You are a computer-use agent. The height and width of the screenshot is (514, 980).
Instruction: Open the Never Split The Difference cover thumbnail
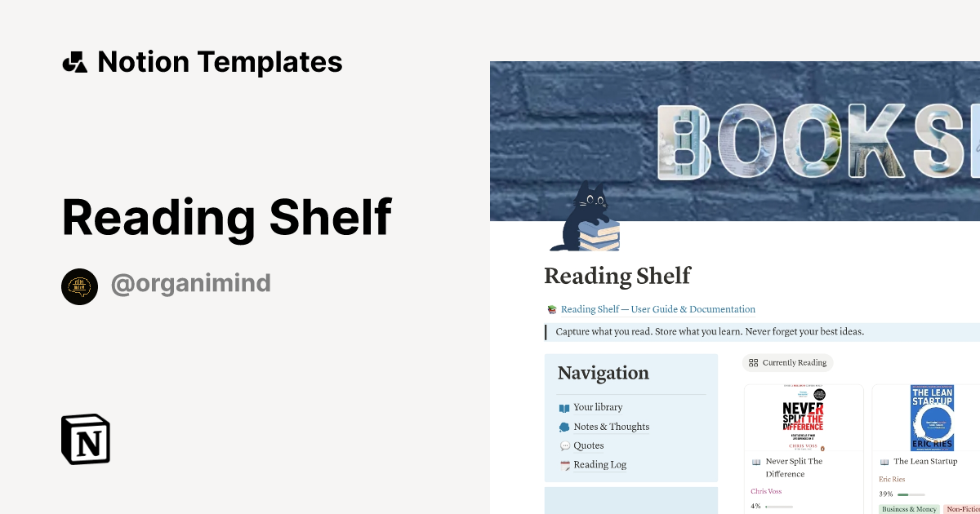point(803,417)
